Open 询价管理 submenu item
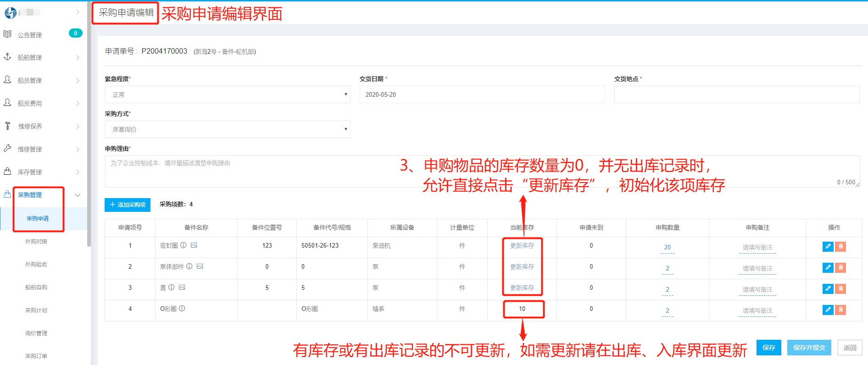868x365 pixels. (36, 333)
